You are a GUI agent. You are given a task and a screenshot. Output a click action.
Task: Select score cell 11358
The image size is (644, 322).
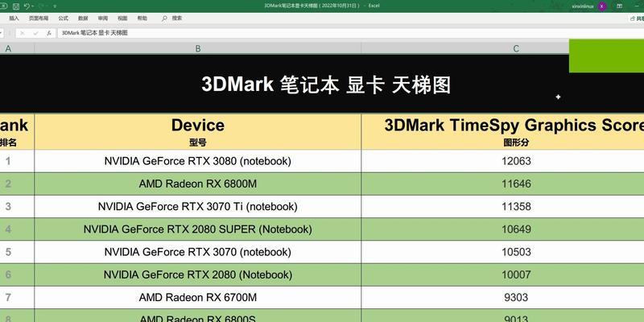point(502,206)
